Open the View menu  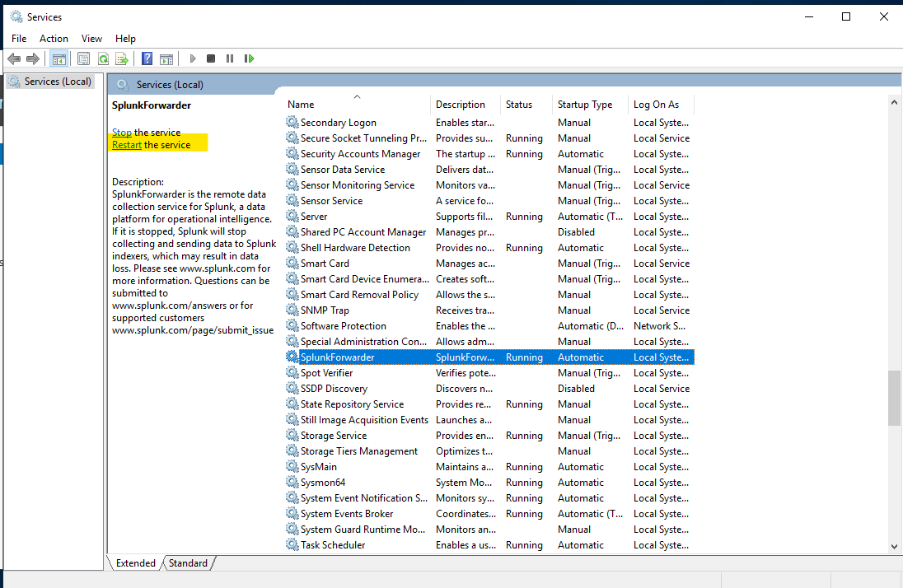91,39
